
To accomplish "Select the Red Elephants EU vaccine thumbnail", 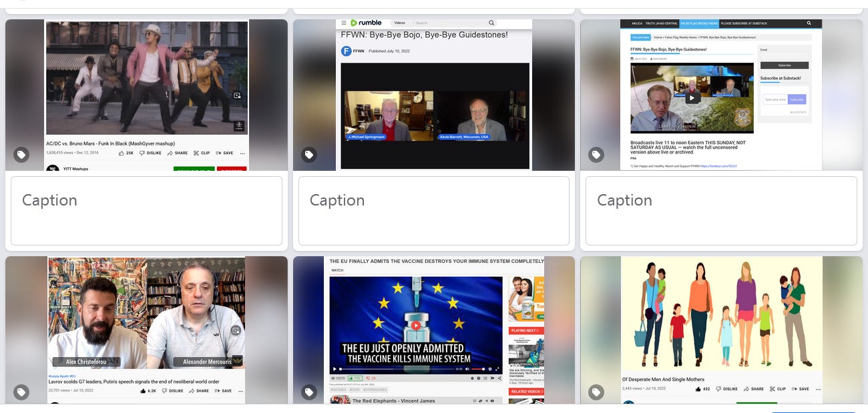I will click(x=434, y=330).
